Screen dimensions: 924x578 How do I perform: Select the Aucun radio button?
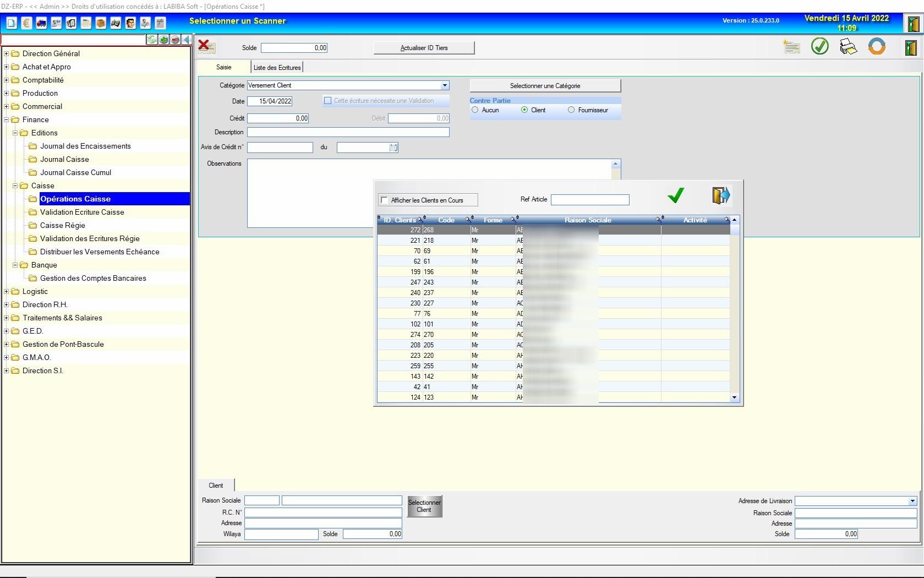click(x=475, y=110)
